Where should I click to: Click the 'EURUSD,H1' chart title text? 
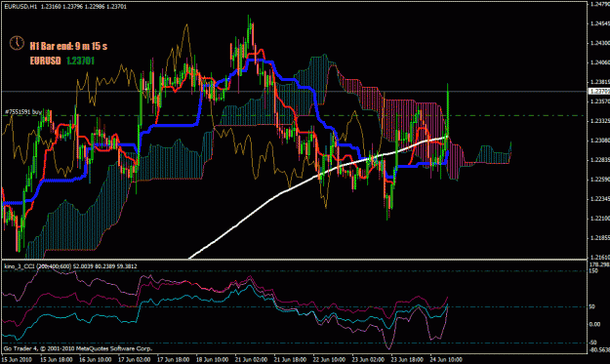20,7
